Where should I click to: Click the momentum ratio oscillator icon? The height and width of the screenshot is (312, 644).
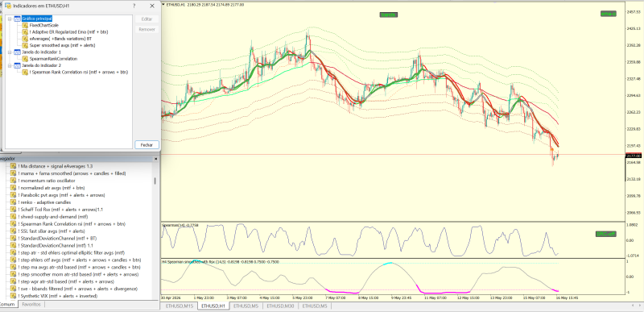click(x=13, y=181)
